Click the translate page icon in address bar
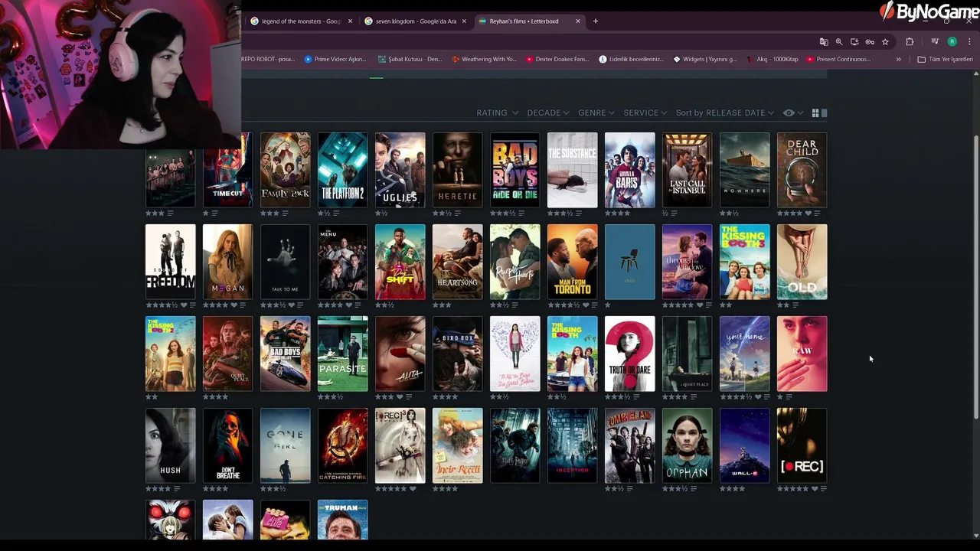Screen dimensions: 980x551 824,42
